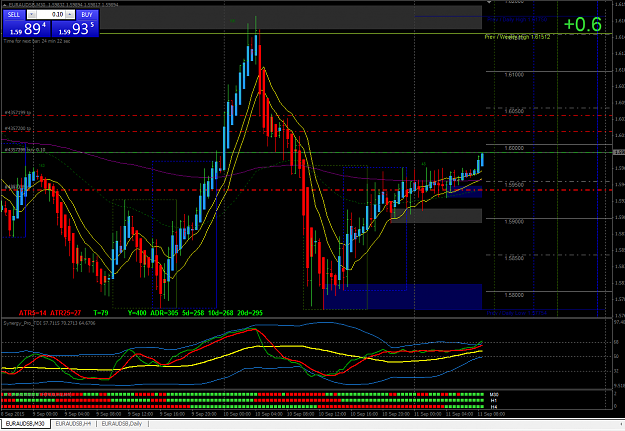The height and width of the screenshot is (431, 625).
Task: Click the T=79 indicator text
Action: [x=101, y=313]
